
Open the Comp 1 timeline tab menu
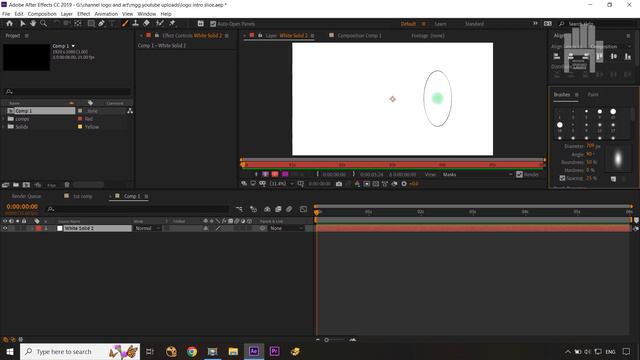pyautogui.click(x=146, y=196)
